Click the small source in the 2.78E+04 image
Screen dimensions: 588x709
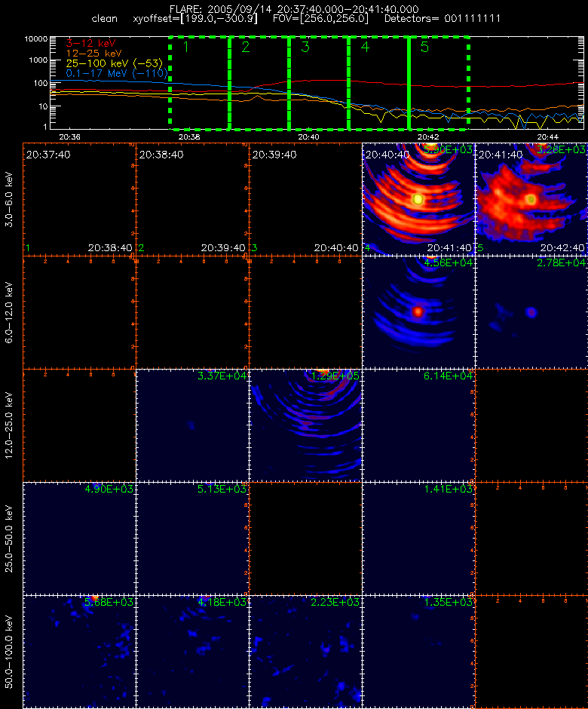(x=531, y=312)
